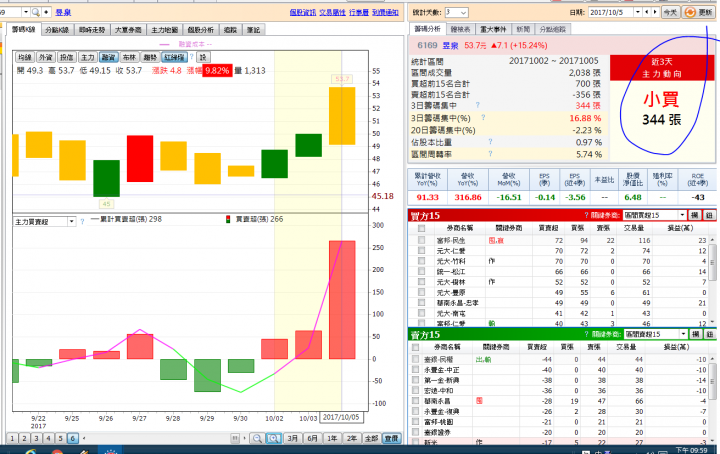Switch to the 即時走勢 tab
720x454 pixels.
click(x=92, y=30)
